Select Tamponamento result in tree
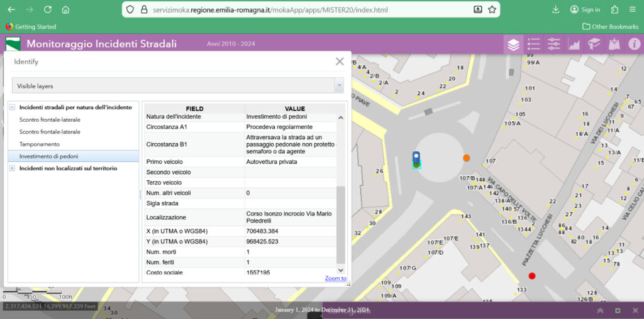This screenshot has width=644, height=319. (x=39, y=144)
